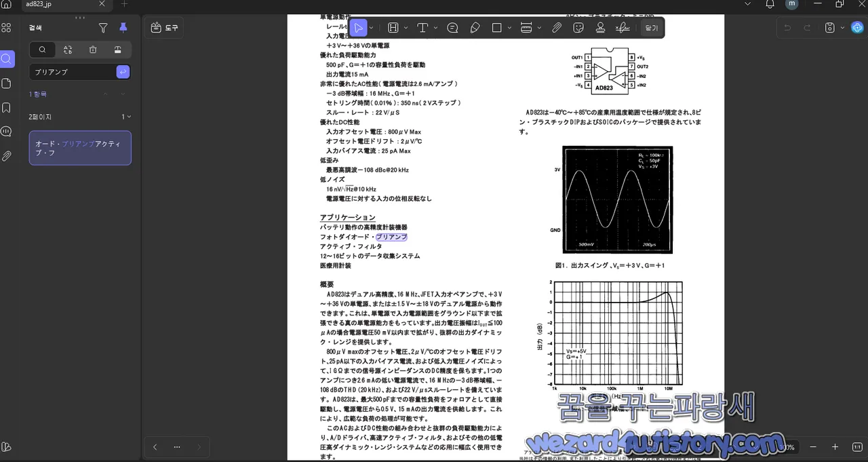Go to previous page arrow at bottom
The height and width of the screenshot is (462, 868).
155,446
